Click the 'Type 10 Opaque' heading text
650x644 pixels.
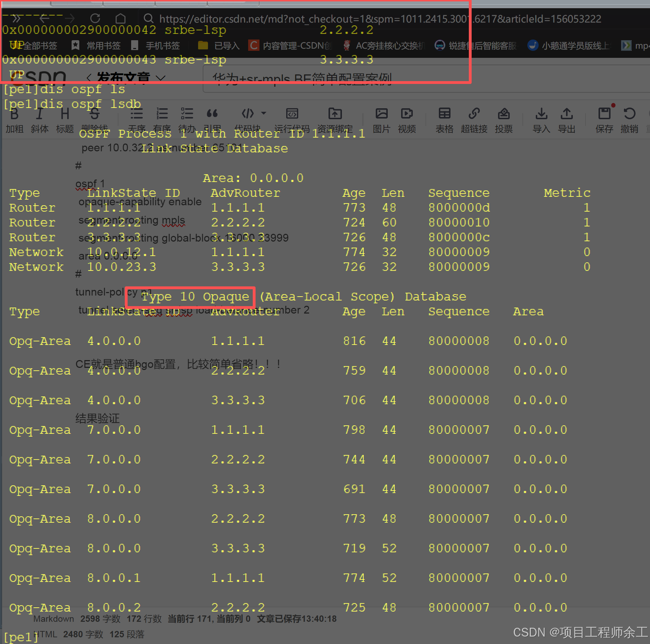click(x=195, y=297)
